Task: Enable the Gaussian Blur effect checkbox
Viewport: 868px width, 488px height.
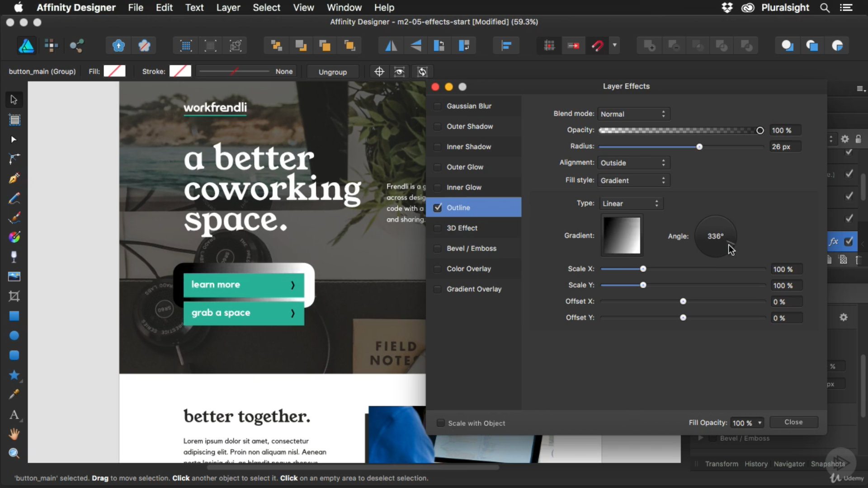Action: point(437,106)
